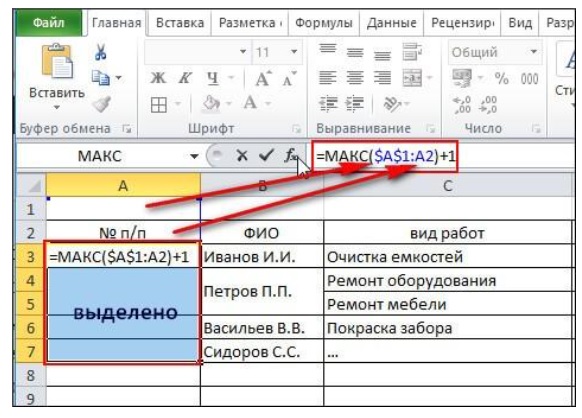This screenshot has width=582, height=418.
Task: Open Буфер обмена dialog launcher
Action: click(x=127, y=129)
